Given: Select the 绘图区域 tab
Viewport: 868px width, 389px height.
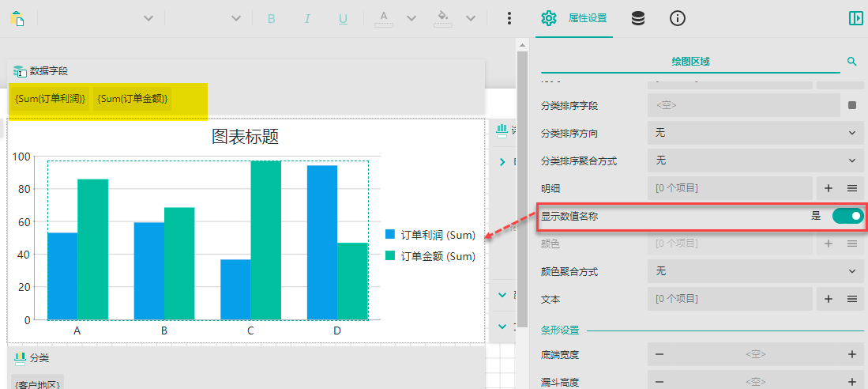Looking at the screenshot, I should click(x=690, y=61).
